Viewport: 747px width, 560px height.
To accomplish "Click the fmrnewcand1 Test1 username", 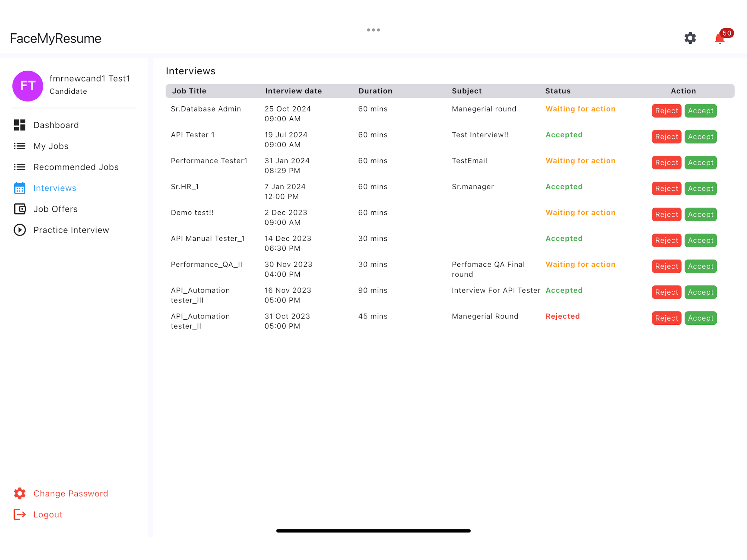I will click(x=90, y=78).
